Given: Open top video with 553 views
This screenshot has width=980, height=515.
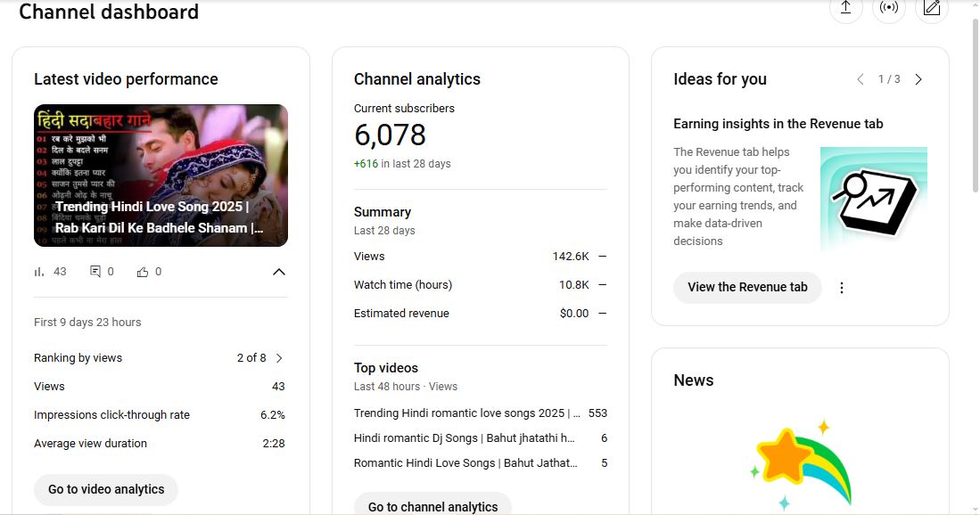Looking at the screenshot, I should [x=466, y=413].
